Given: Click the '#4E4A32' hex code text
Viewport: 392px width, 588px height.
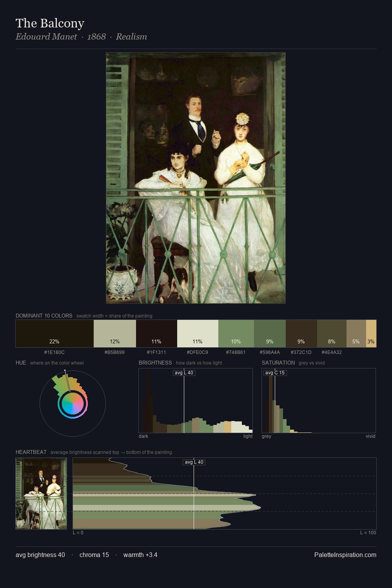Looking at the screenshot, I should (x=332, y=352).
